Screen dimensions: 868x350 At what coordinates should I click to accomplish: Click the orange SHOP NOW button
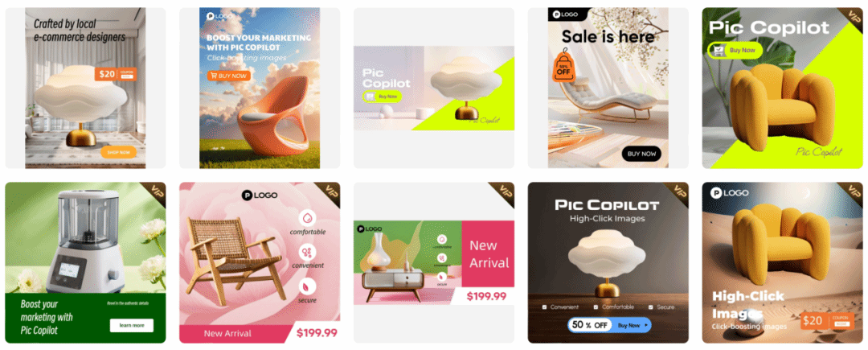click(118, 152)
